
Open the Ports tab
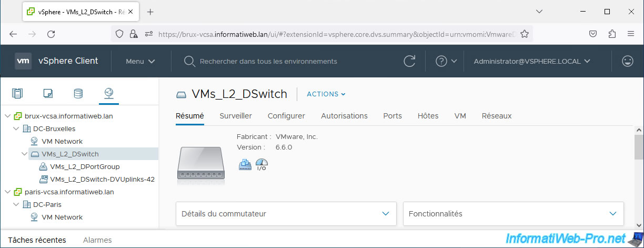point(393,116)
